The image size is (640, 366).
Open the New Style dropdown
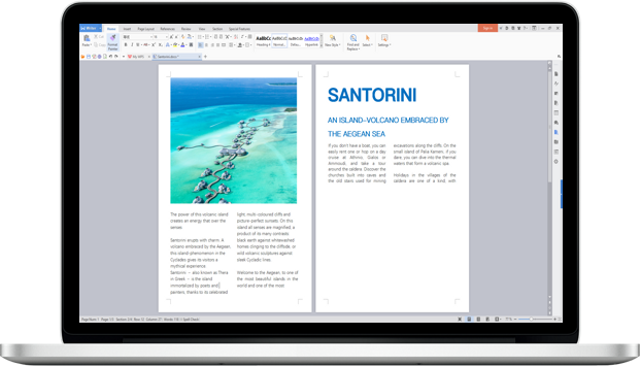(x=333, y=41)
